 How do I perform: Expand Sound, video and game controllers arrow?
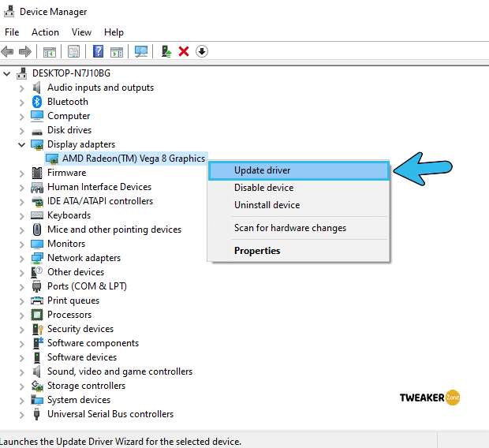coord(21,372)
